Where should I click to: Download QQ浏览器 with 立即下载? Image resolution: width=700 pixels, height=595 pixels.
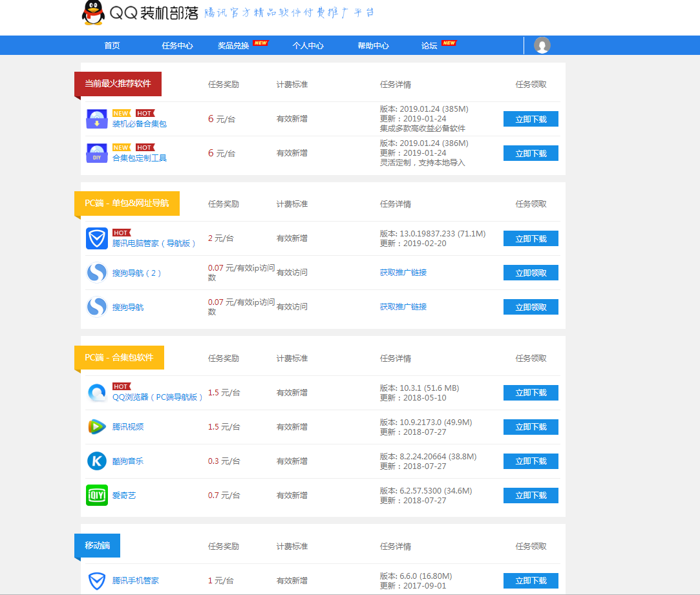531,393
